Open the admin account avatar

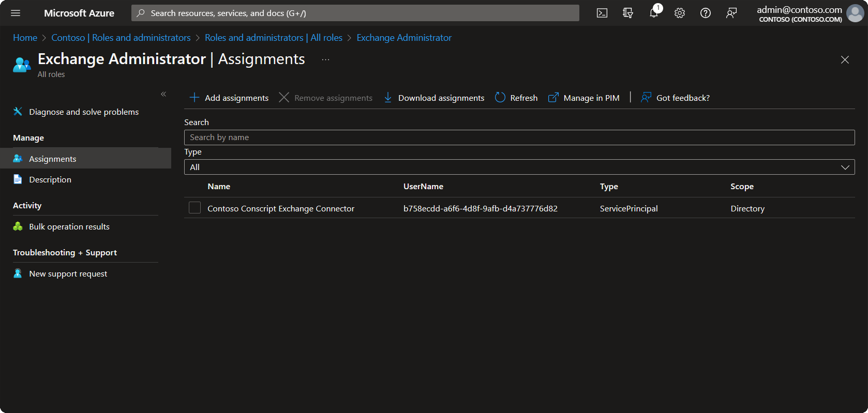pyautogui.click(x=855, y=13)
